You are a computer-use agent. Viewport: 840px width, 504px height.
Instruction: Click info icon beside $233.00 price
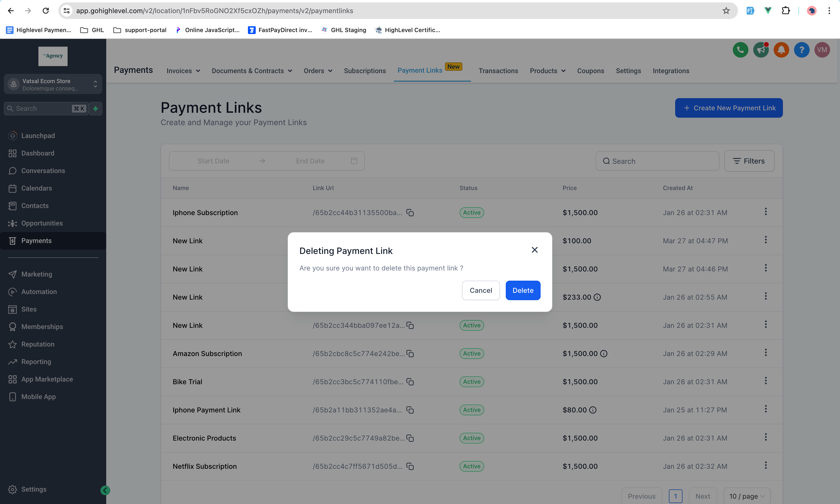[x=597, y=297]
